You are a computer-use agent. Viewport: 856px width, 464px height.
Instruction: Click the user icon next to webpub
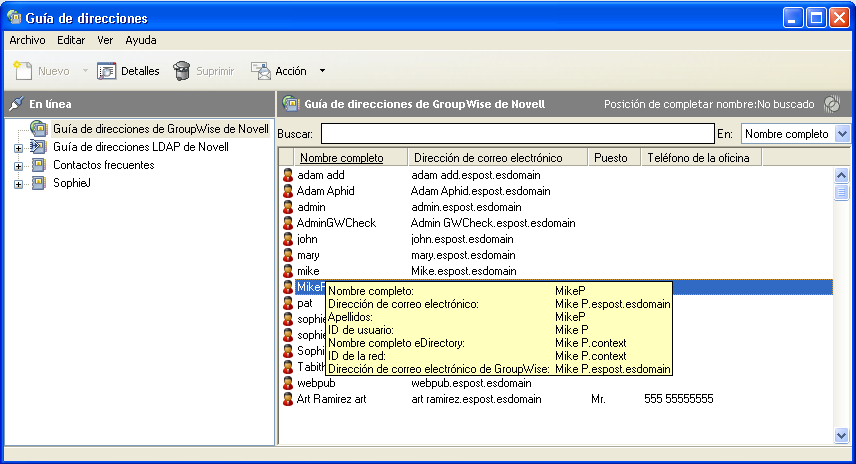288,383
